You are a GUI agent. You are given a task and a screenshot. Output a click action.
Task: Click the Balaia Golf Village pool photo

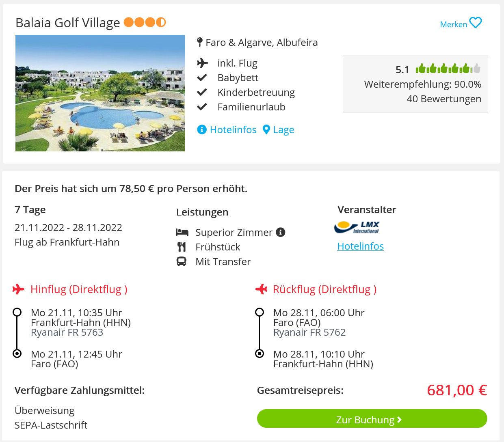point(100,93)
